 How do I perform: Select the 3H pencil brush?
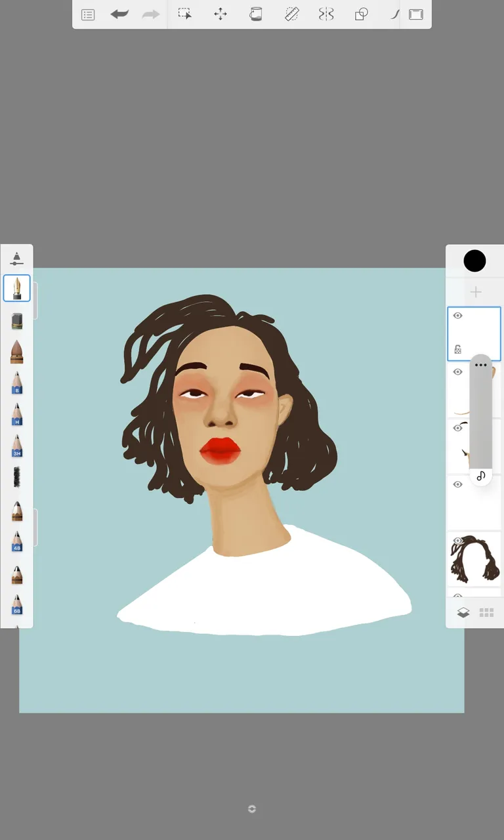tap(17, 446)
